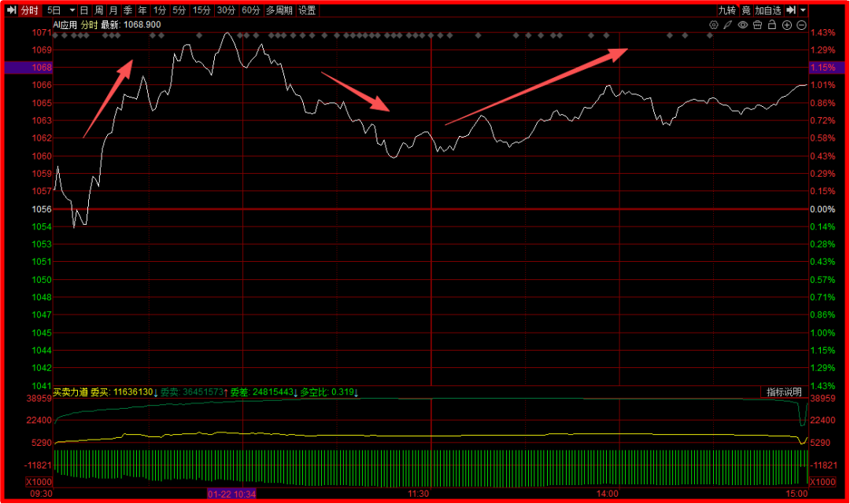The image size is (850, 504).
Task: Click the 01-22 10:34 time marker
Action: coord(232,493)
